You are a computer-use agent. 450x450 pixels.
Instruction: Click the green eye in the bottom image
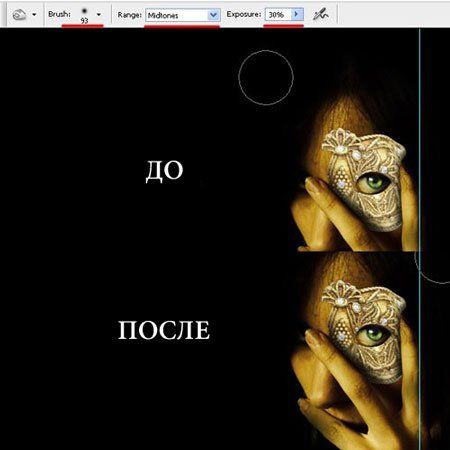point(373,334)
